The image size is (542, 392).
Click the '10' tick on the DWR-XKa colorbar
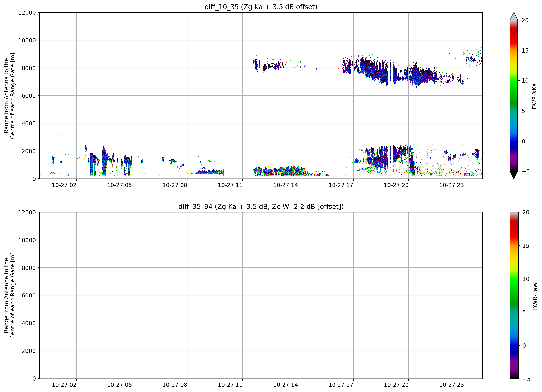click(525, 81)
